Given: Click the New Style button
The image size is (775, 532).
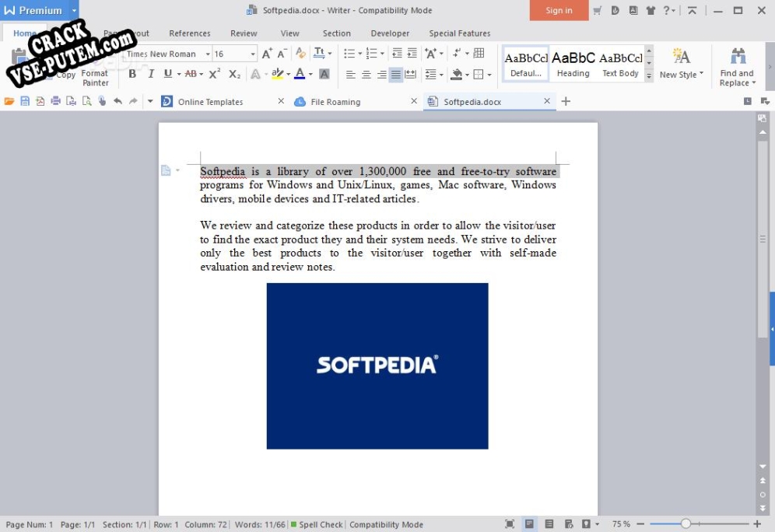Looking at the screenshot, I should pos(681,65).
